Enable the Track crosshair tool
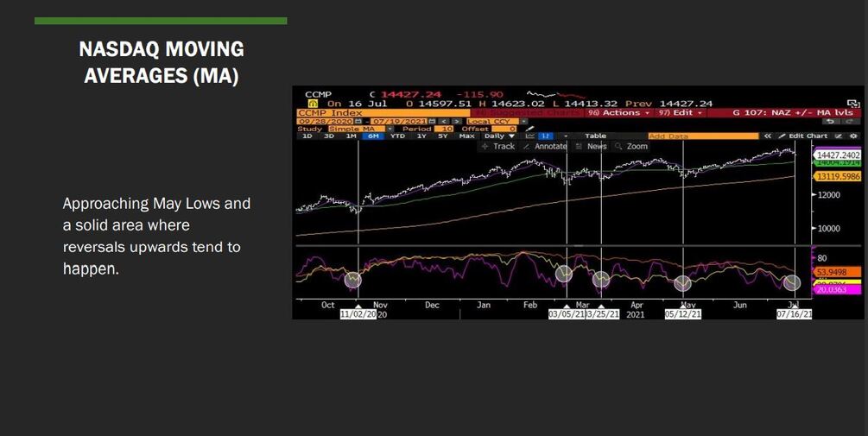This screenshot has height=436, width=868. coord(498,146)
